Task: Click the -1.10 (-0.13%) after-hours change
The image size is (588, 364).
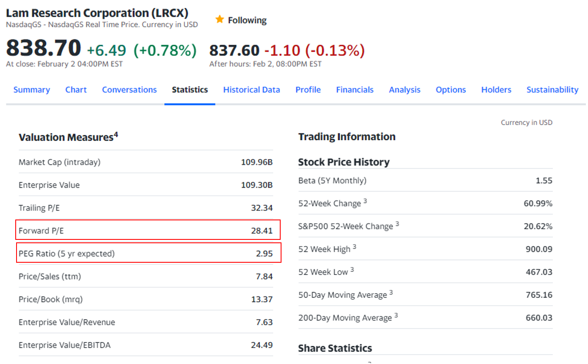Action: 314,50
